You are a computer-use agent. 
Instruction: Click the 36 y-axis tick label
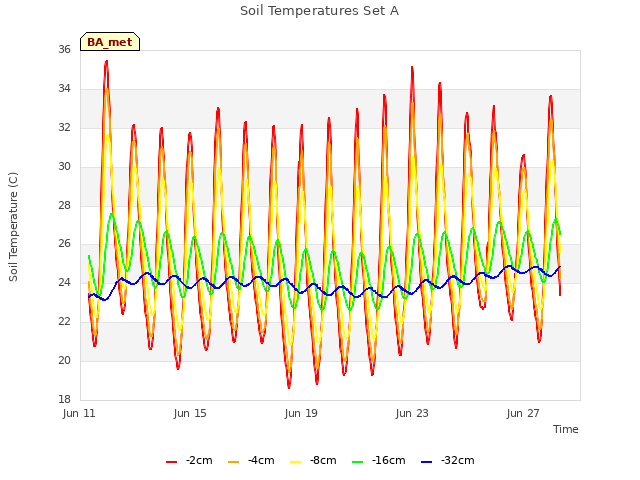click(64, 50)
